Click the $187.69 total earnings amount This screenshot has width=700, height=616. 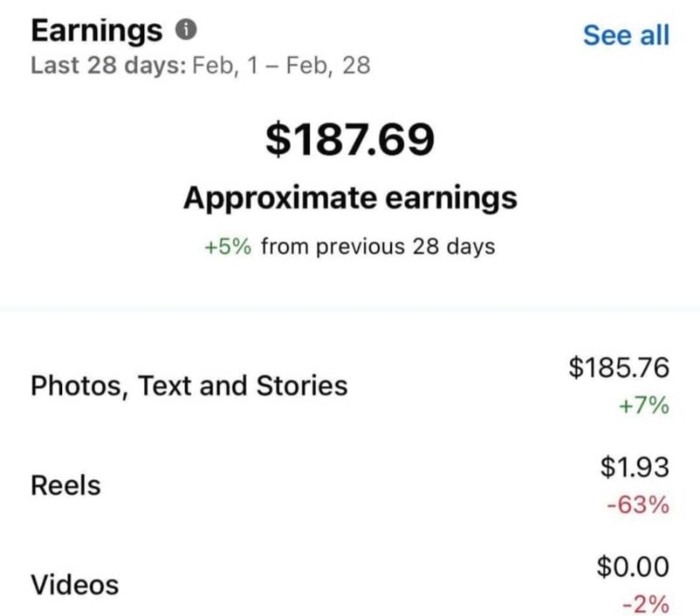[x=350, y=140]
